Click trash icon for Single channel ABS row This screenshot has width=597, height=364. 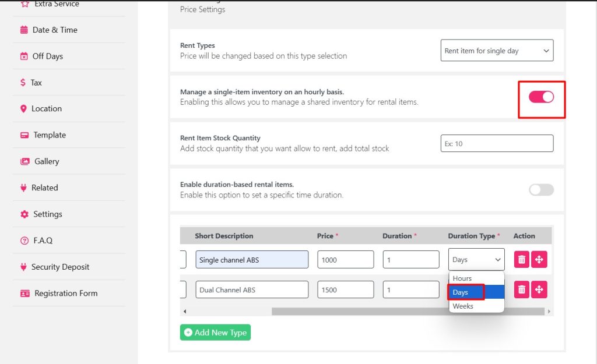(522, 259)
